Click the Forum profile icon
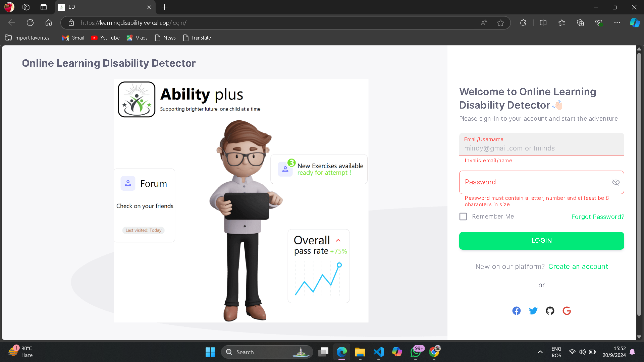 (128, 183)
